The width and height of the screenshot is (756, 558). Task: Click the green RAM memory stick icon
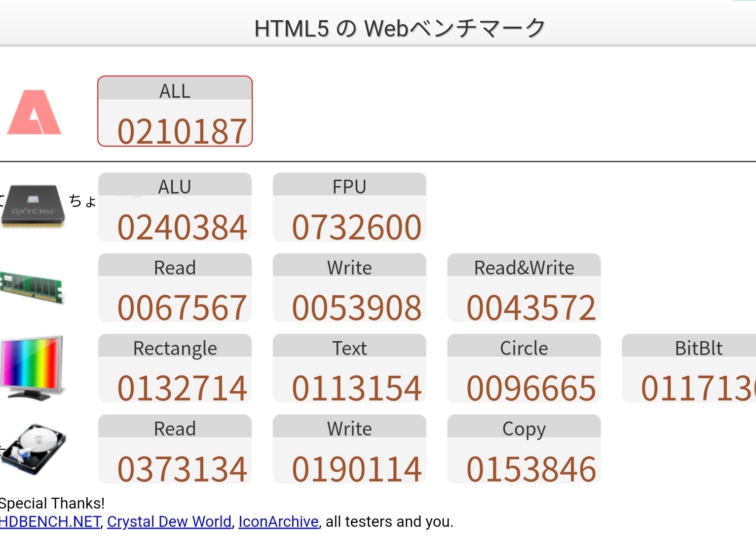tap(33, 287)
